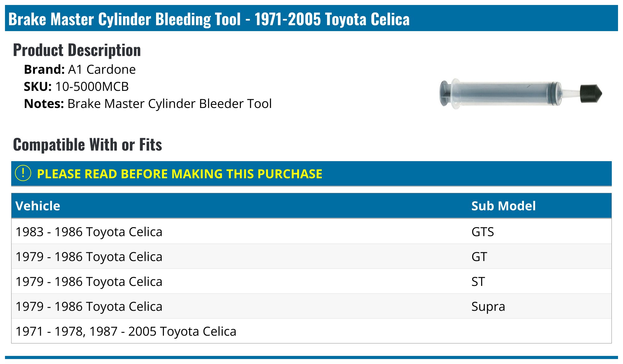Select the 1979 - 1986 Toyota Celica GT vehicle cell
Viewport: 623px width, 364px height.
coord(89,257)
